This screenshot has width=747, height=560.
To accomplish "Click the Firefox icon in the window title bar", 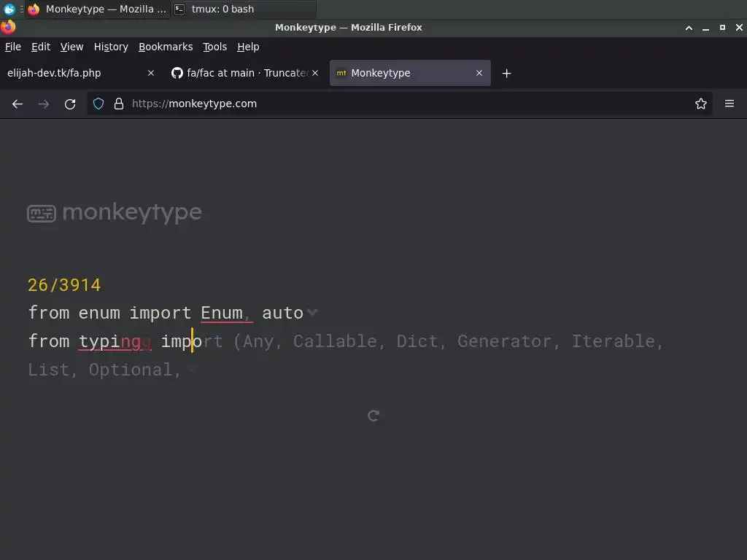I will click(8, 27).
